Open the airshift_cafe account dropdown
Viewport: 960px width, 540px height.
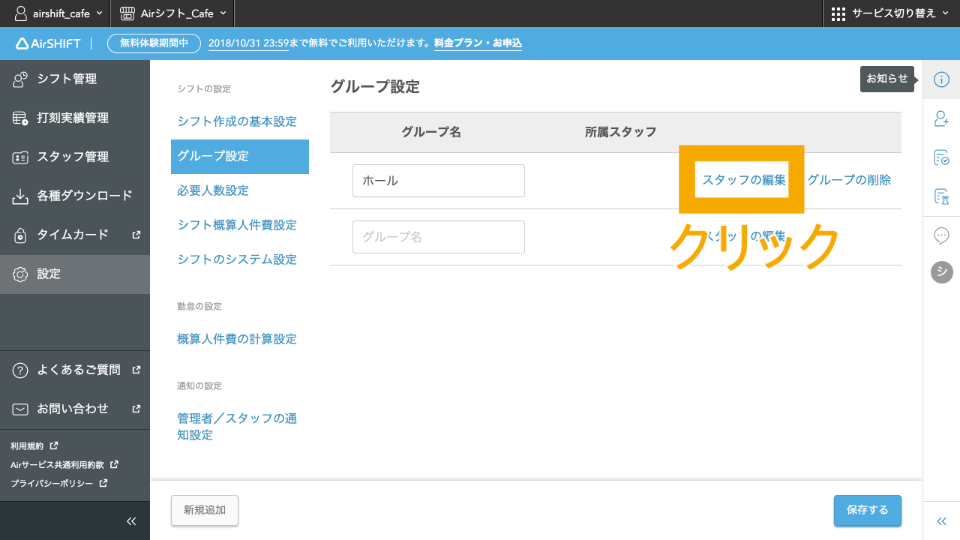tap(58, 13)
